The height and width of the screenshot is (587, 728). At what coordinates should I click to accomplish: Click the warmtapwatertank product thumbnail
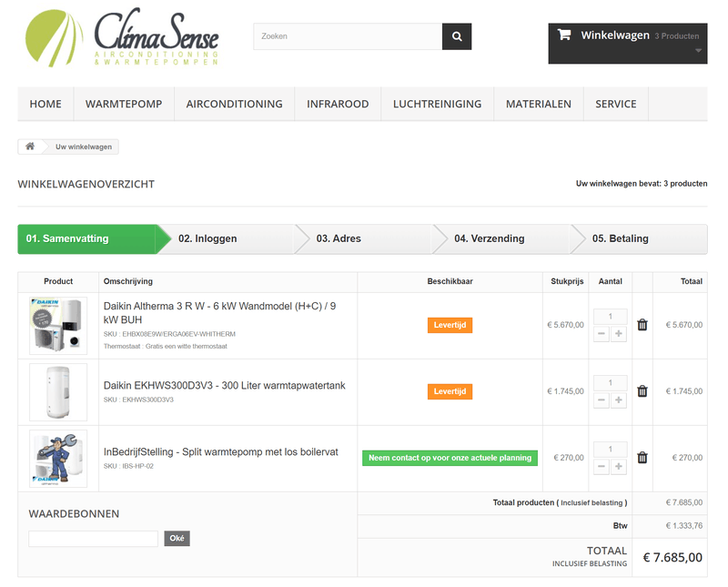coord(58,392)
